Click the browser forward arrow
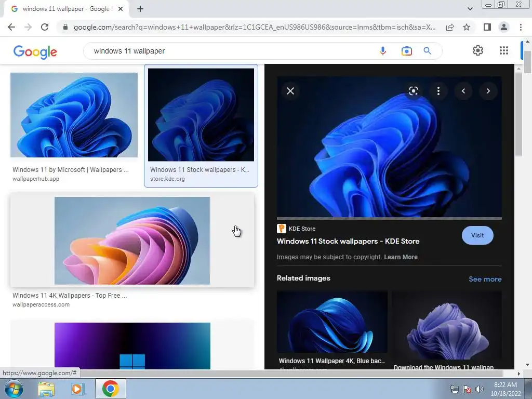This screenshot has width=532, height=399. coord(28,27)
